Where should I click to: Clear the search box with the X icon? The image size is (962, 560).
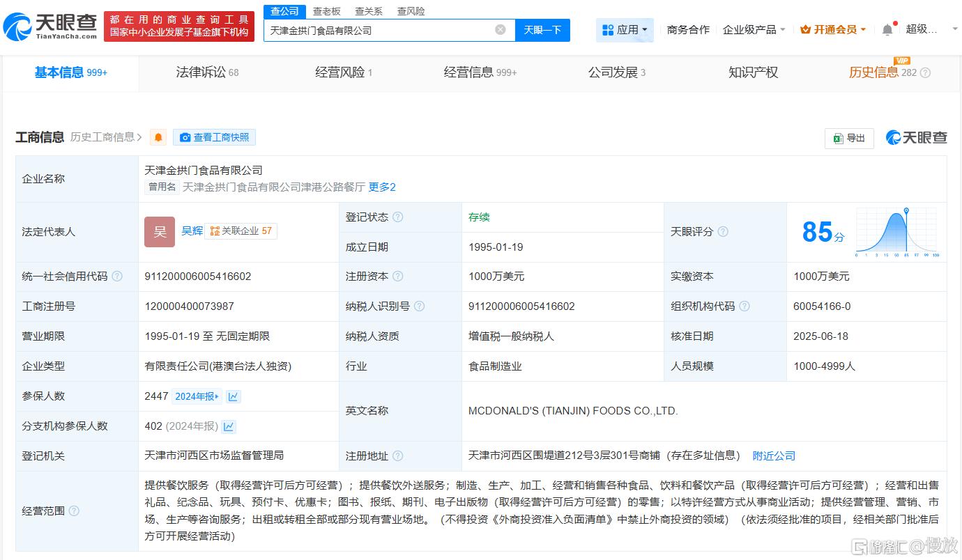coord(501,30)
